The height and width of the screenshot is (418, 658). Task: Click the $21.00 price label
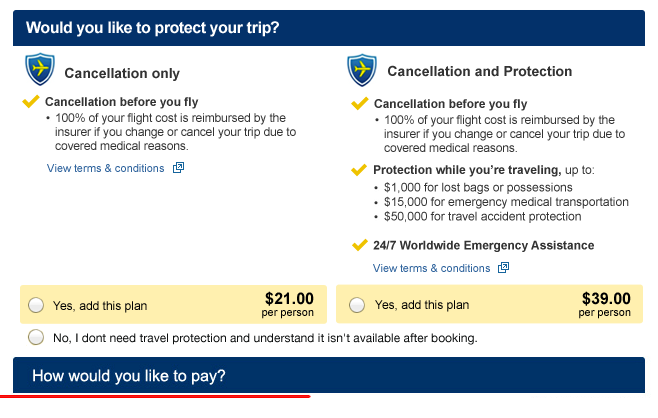tap(289, 298)
